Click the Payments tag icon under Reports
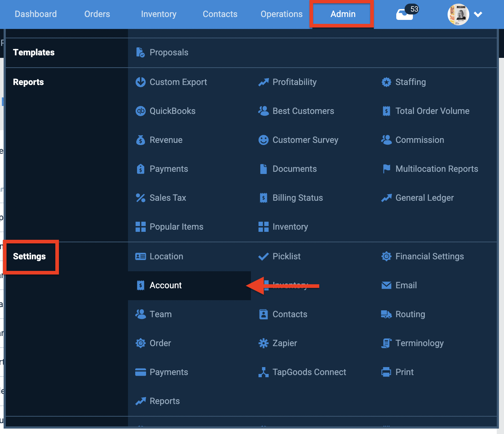504x434 pixels. pos(141,169)
